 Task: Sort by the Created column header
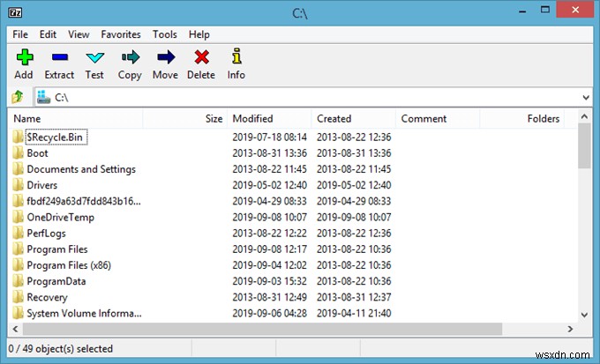pyautogui.click(x=354, y=118)
